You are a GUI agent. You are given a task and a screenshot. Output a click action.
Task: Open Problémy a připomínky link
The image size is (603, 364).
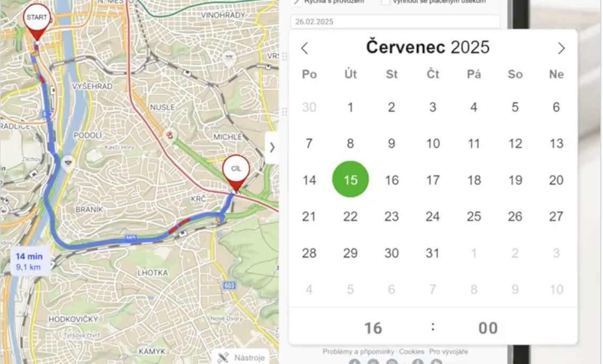click(x=358, y=352)
